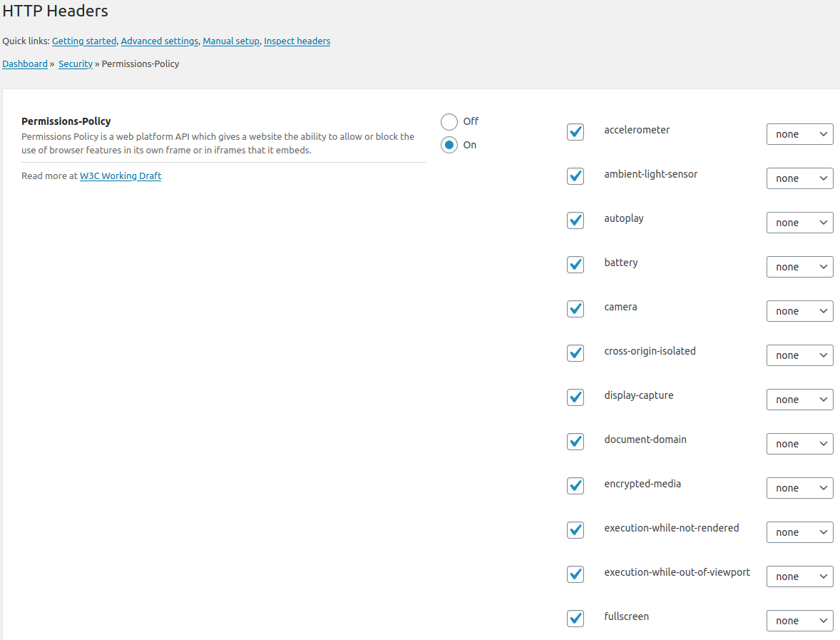Open the document-domain policy dropdown

pos(799,443)
